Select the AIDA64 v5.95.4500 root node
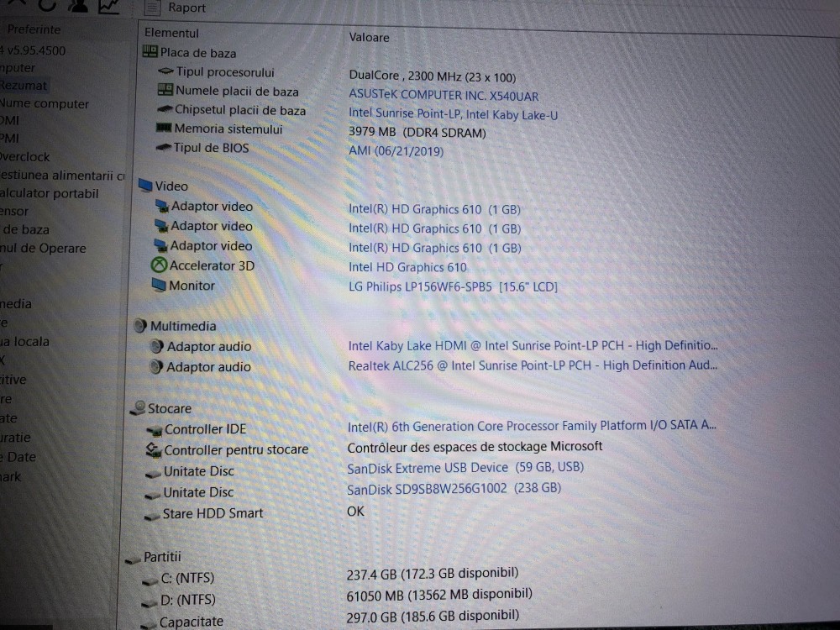 click(x=33, y=50)
